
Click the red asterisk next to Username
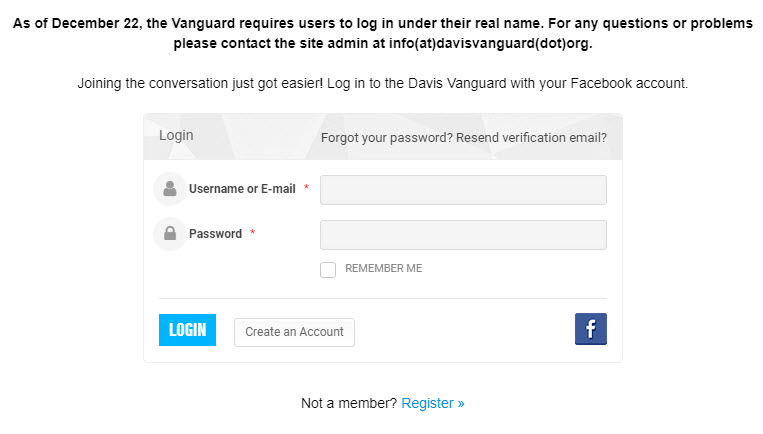pyautogui.click(x=306, y=187)
